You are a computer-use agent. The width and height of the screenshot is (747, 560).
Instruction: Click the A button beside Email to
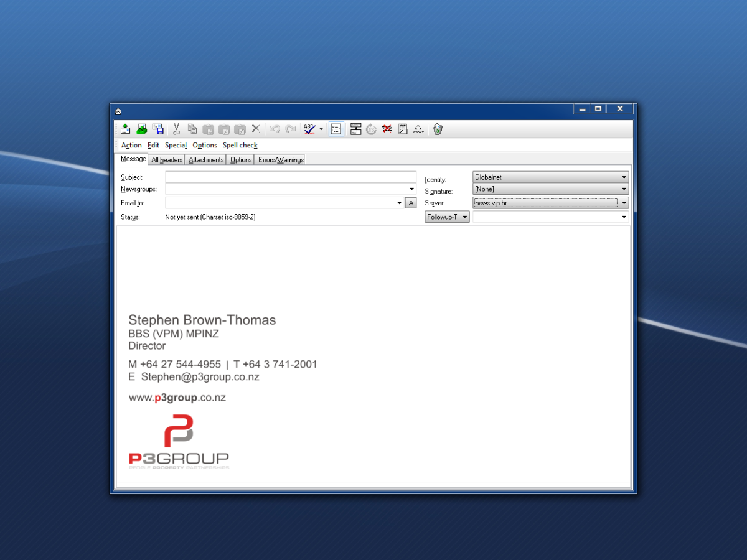point(410,203)
